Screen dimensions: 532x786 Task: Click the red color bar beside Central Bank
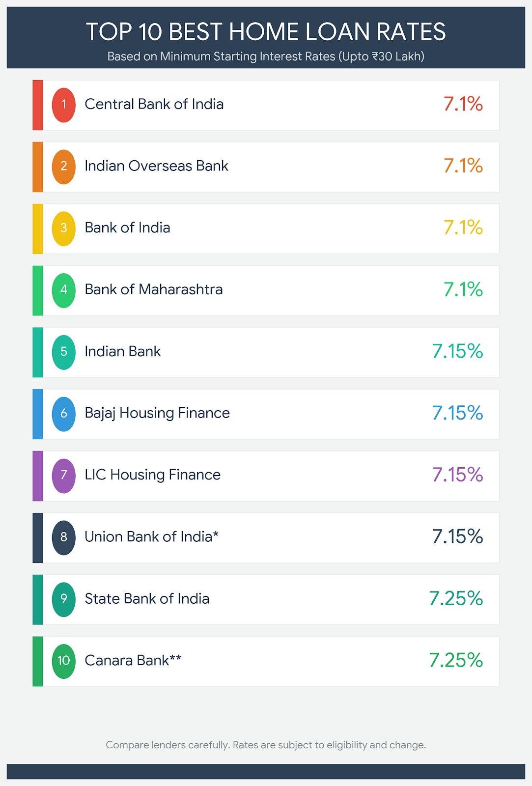[x=38, y=105]
